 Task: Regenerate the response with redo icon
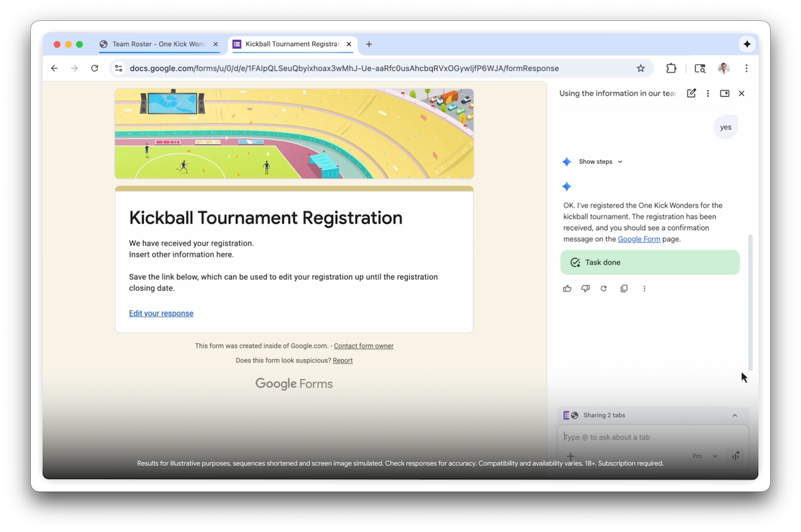tap(604, 289)
